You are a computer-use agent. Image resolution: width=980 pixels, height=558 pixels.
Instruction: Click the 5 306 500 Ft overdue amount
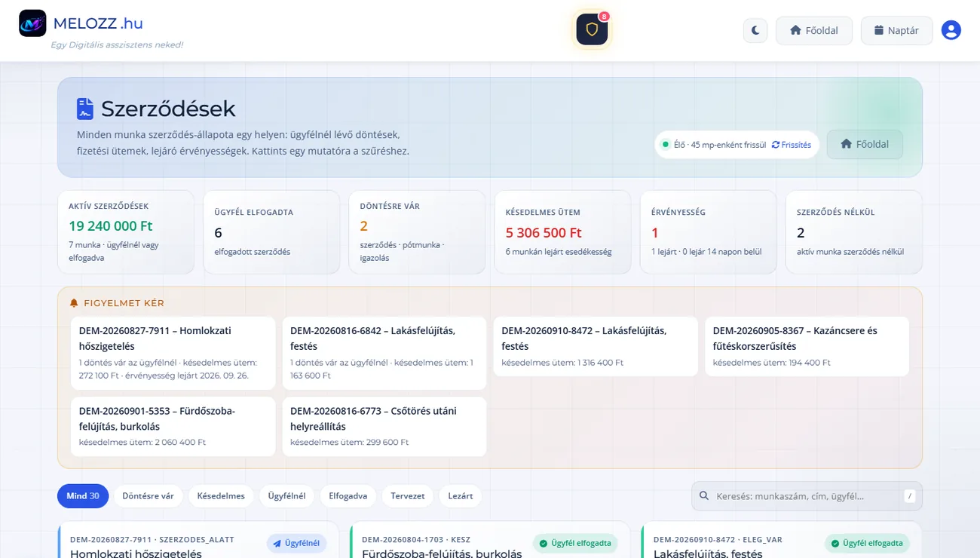click(x=544, y=232)
